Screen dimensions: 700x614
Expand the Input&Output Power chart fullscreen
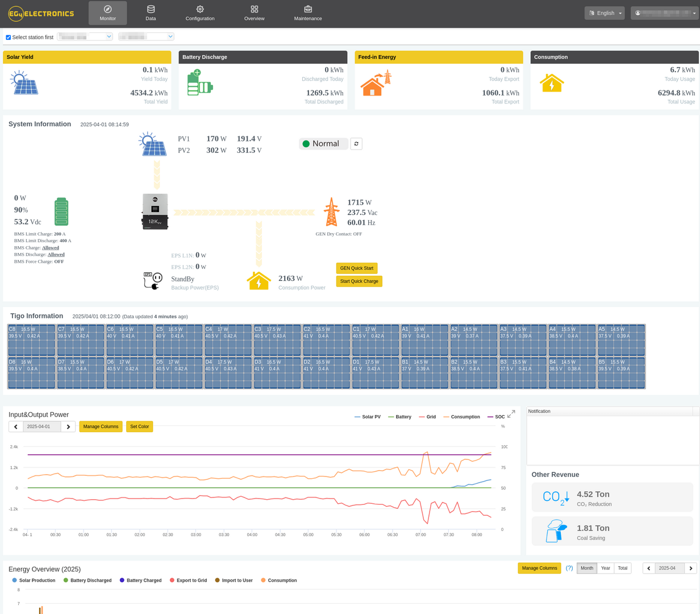pyautogui.click(x=511, y=414)
